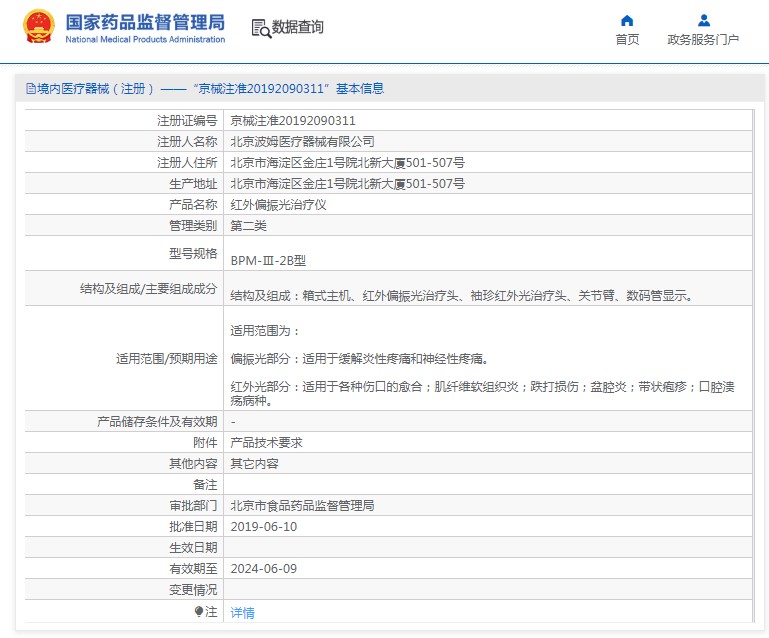Image resolution: width=769 pixels, height=638 pixels.
Task: Click the national emblem logo
Action: point(39,27)
